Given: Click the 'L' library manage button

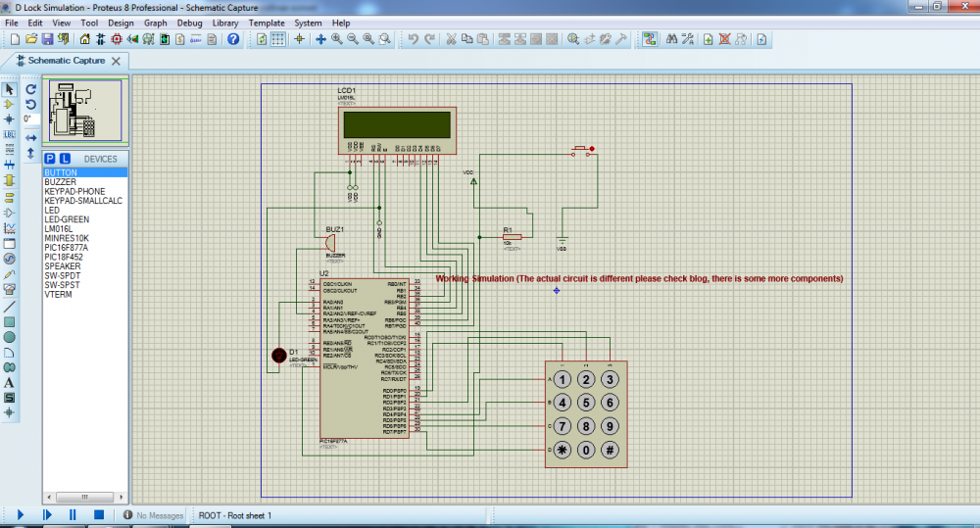Looking at the screenshot, I should tap(65, 159).
